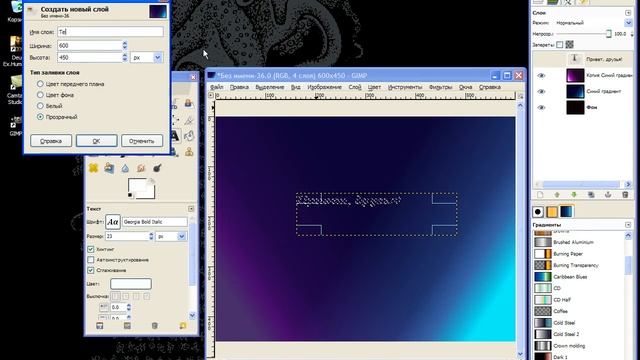
Task: Toggle the 'Сглаживание' checkbox
Action: coord(91,270)
